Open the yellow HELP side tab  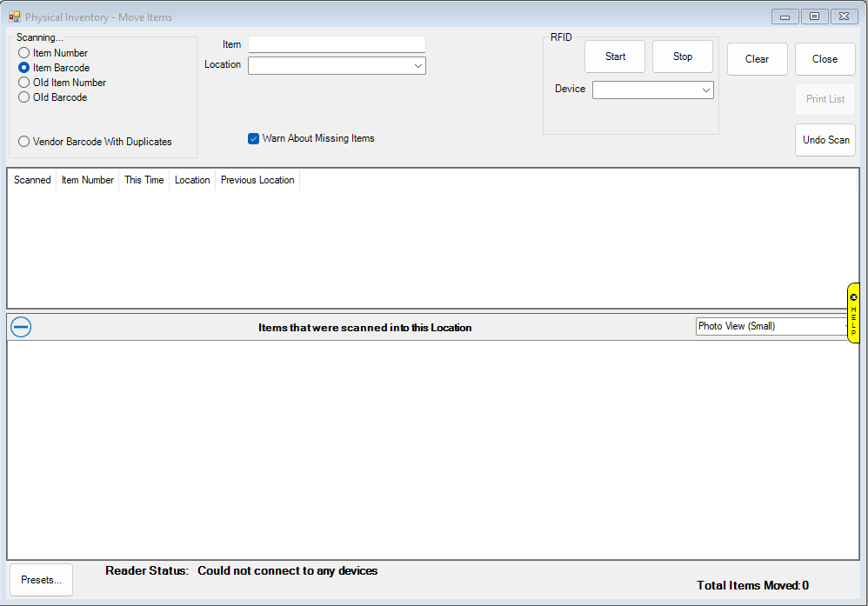[853, 315]
